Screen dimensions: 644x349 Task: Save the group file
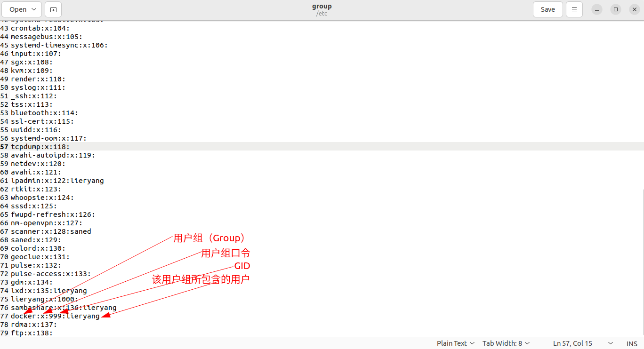point(548,9)
